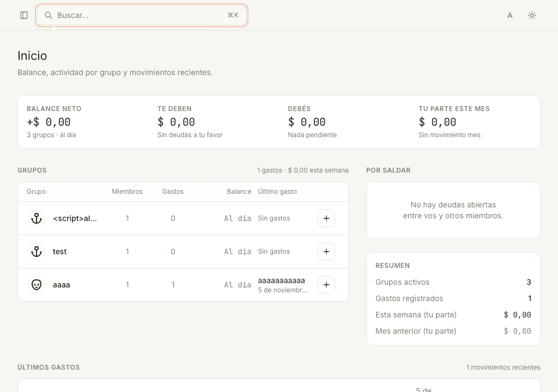Viewport: 558px width, 392px height.
Task: Select the aaaaaaaaaaa last expense text
Action: point(282,280)
